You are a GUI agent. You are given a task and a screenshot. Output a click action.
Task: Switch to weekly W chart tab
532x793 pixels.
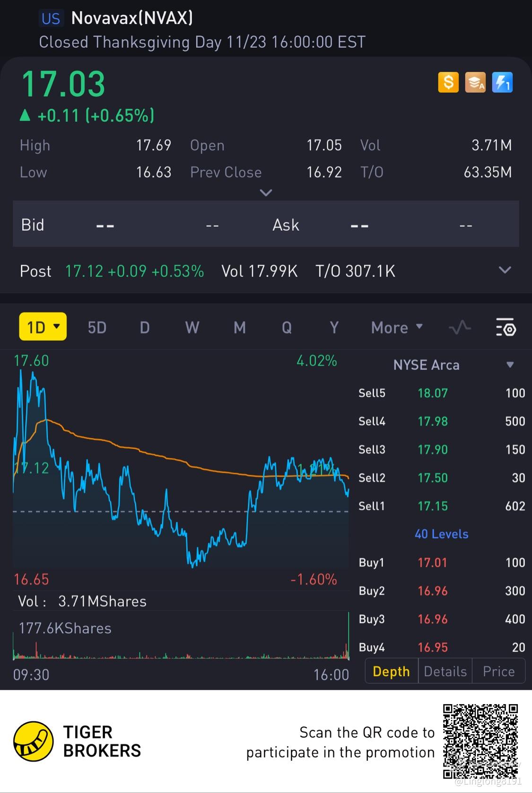pyautogui.click(x=192, y=327)
